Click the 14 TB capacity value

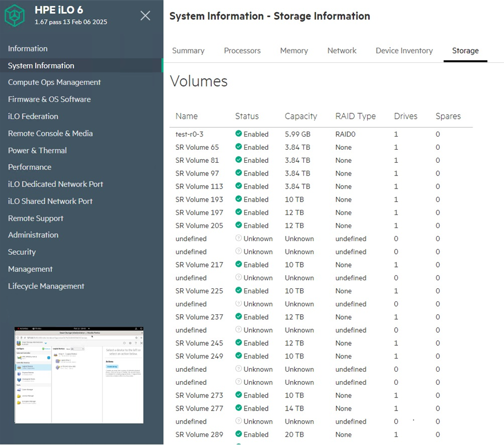pos(294,409)
